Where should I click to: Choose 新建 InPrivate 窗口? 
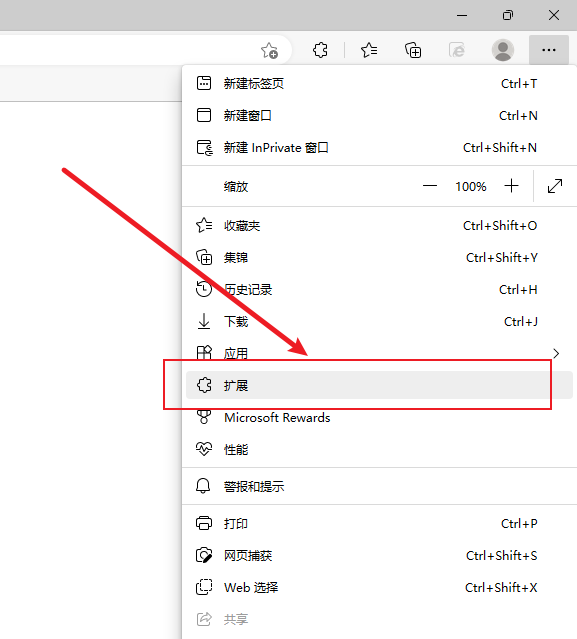[x=379, y=148]
